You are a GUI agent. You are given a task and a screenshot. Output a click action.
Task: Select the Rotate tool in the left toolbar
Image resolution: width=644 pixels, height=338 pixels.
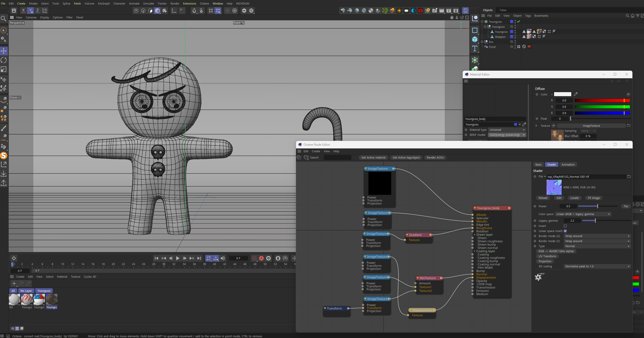click(4, 60)
